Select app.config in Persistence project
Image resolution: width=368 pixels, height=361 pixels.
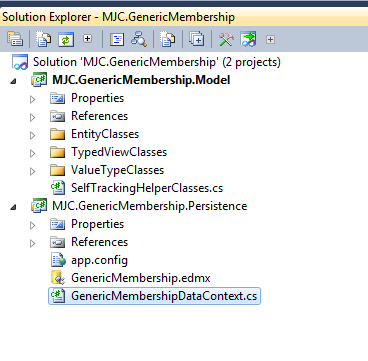click(99, 260)
